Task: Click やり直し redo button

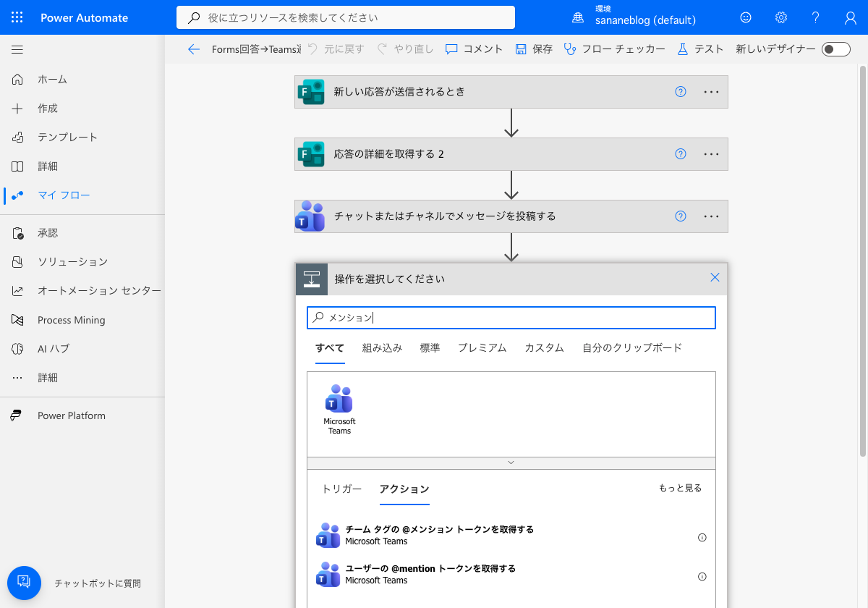Action: [405, 49]
